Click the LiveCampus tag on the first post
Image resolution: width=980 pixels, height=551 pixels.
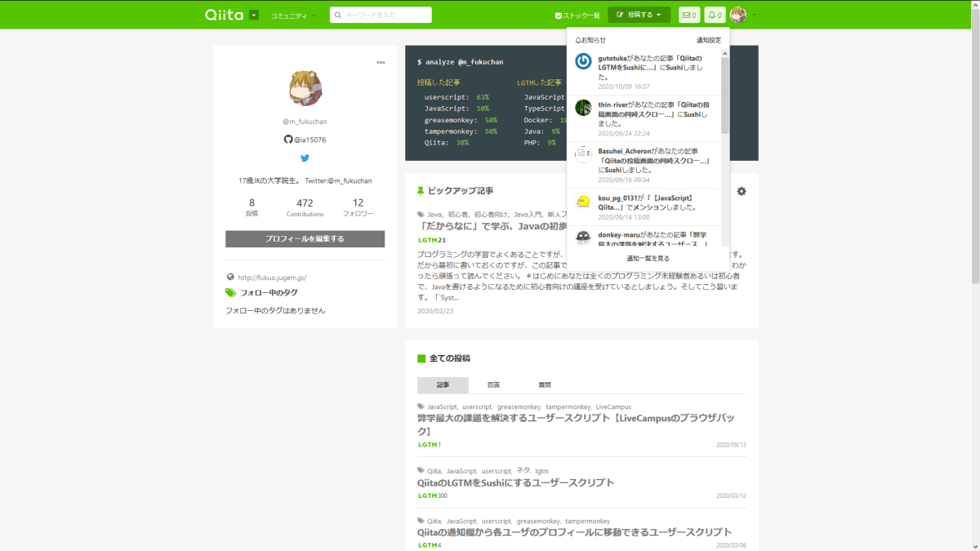pyautogui.click(x=613, y=407)
